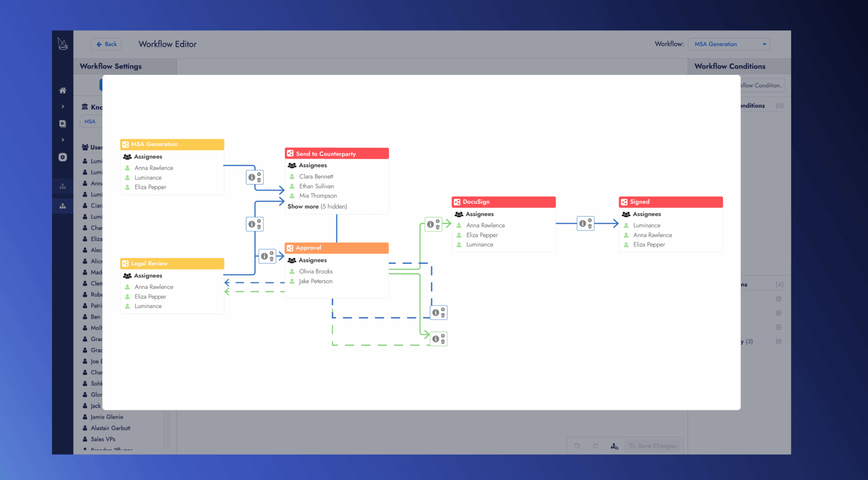This screenshot has height=480, width=868.
Task: Delete the connector between DocuSign and Signed
Action: pos(590,226)
